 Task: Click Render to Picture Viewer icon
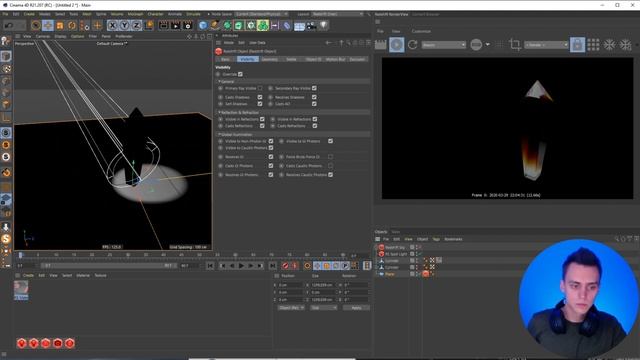click(176, 26)
